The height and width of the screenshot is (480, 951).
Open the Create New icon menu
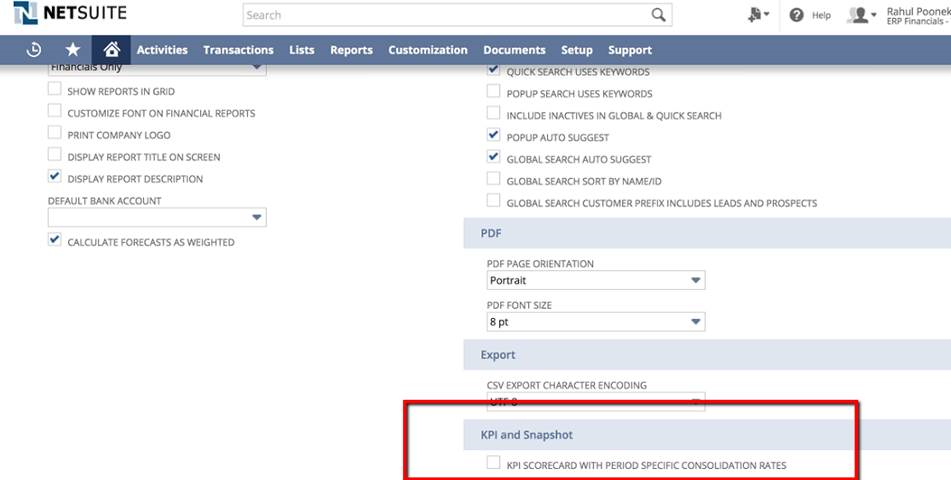tap(757, 15)
